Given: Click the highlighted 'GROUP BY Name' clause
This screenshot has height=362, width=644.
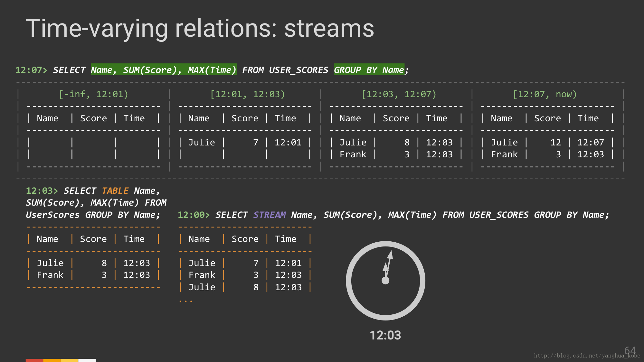Looking at the screenshot, I should [x=369, y=70].
